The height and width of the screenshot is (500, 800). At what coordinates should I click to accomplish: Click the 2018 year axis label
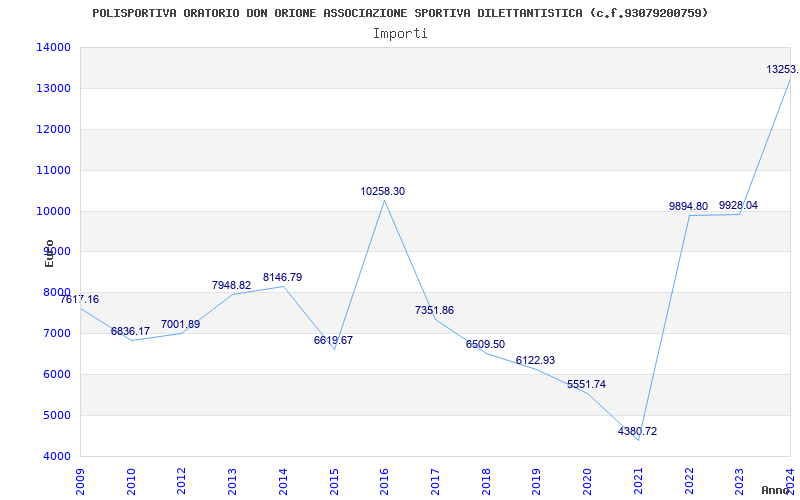(x=486, y=482)
